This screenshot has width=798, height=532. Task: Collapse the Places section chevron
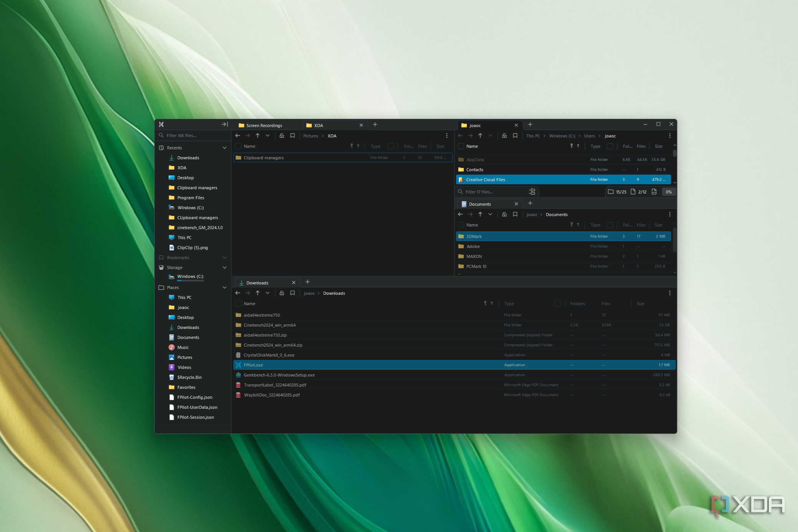(x=225, y=287)
